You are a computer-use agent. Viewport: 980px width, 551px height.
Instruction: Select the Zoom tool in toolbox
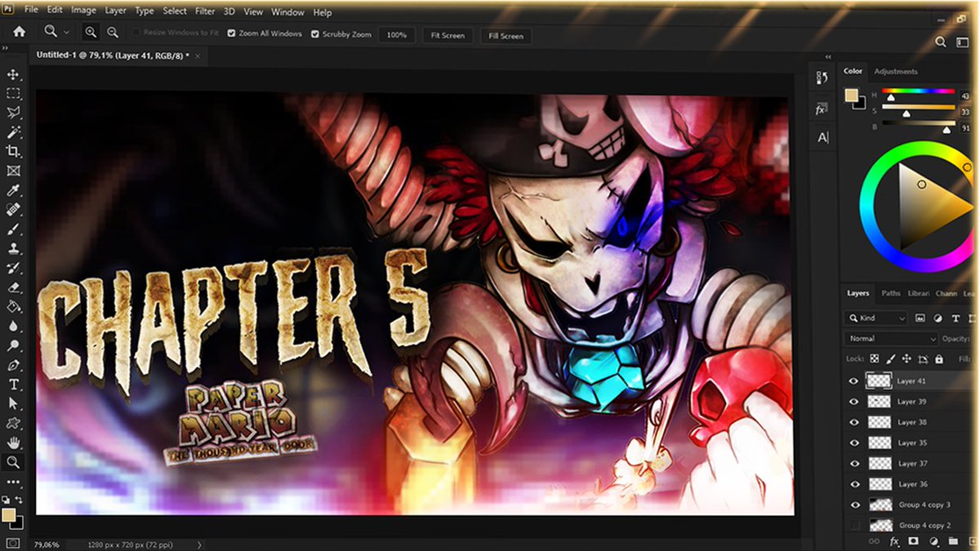pos(14,462)
